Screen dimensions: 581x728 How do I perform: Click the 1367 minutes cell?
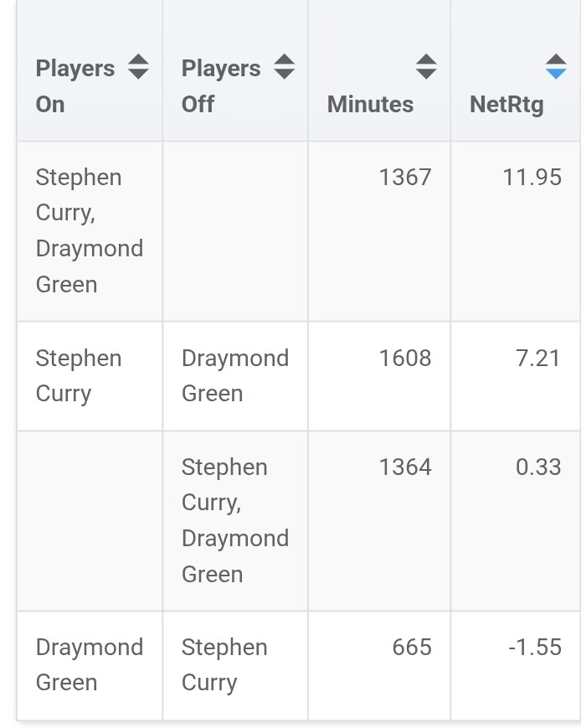(404, 178)
